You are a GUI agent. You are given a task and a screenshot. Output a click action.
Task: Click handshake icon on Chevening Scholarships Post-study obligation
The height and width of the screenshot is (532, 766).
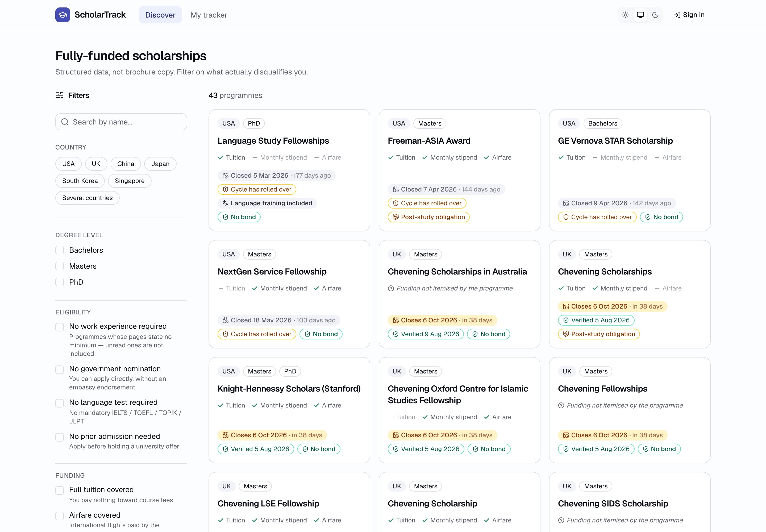point(566,334)
